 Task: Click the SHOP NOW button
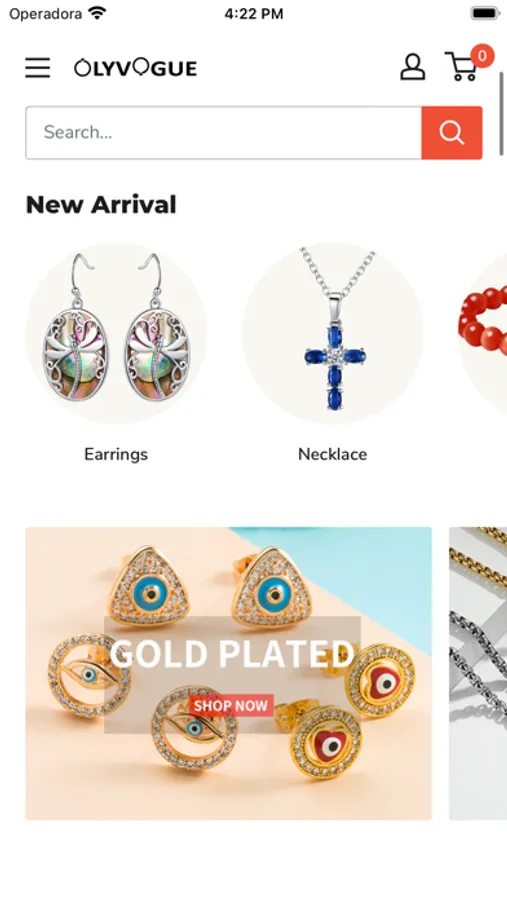(x=231, y=705)
